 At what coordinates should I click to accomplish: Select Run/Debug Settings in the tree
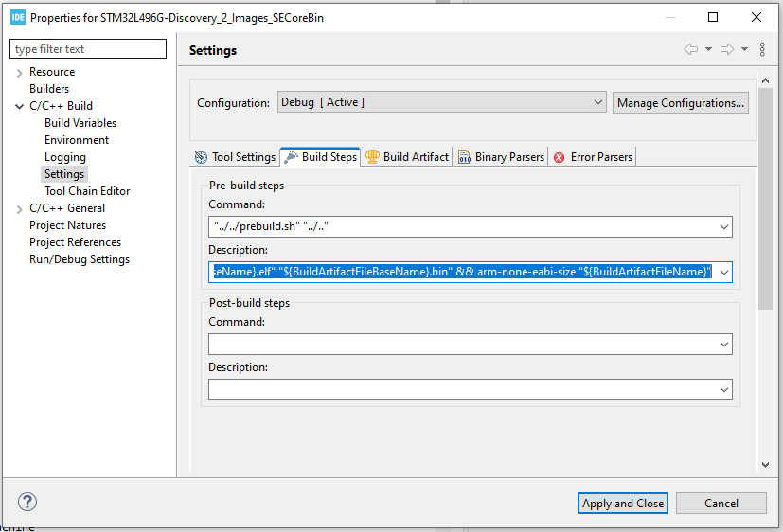pyautogui.click(x=80, y=259)
